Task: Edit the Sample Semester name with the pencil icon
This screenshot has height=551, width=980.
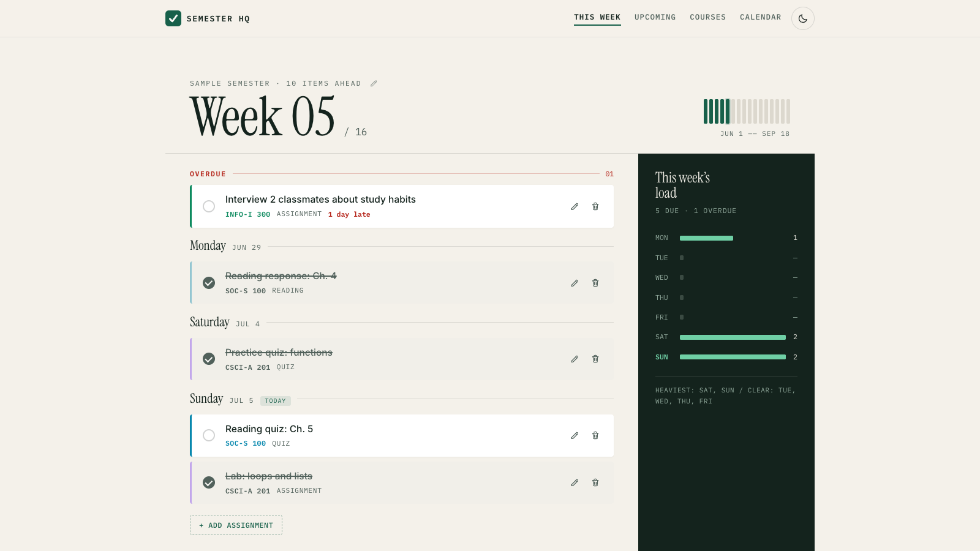Action: pos(374,83)
